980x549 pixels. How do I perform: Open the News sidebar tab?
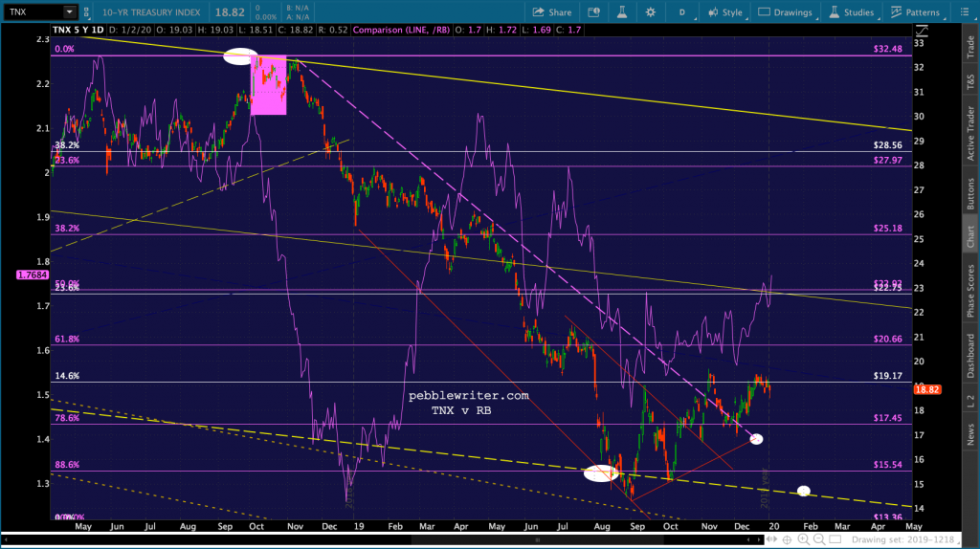coord(969,436)
